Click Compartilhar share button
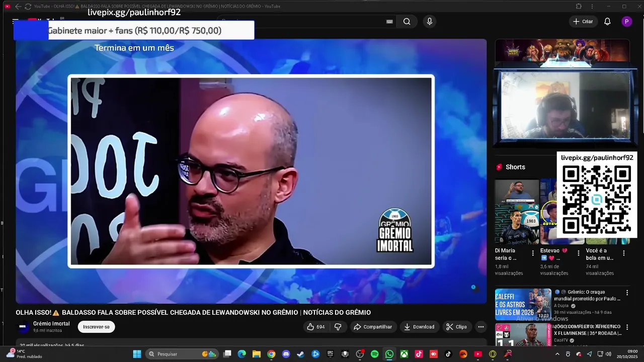 (373, 327)
